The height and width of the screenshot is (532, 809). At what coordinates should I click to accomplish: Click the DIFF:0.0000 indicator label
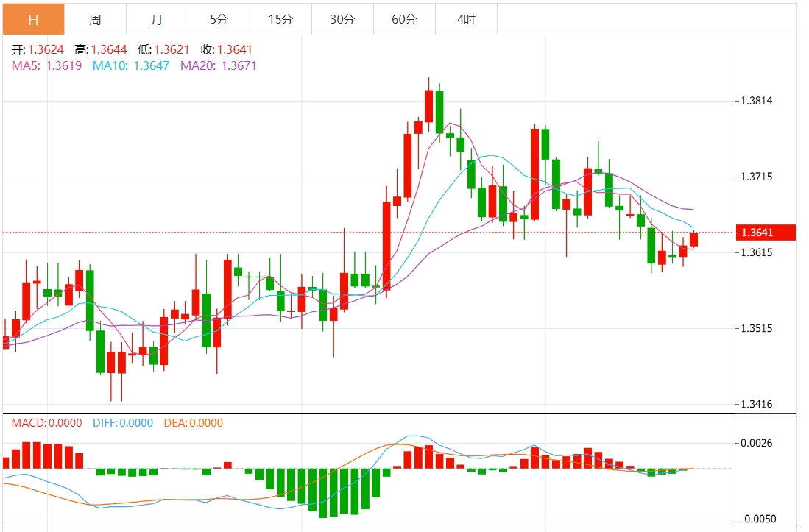coord(123,423)
